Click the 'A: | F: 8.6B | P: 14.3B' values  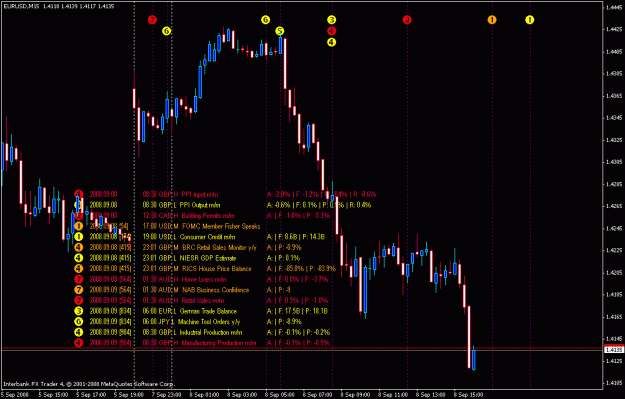pyautogui.click(x=296, y=237)
